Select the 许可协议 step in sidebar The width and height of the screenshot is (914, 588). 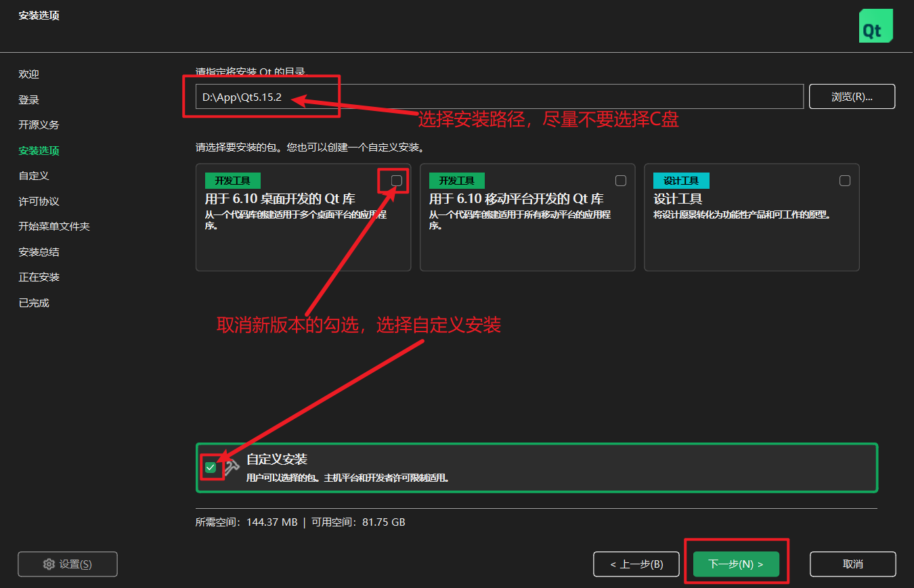pyautogui.click(x=39, y=202)
